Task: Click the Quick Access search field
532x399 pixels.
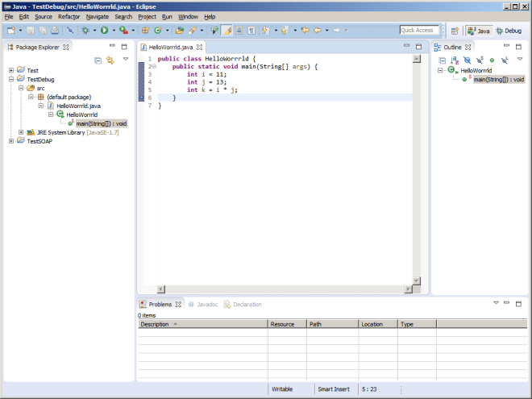Action: [419, 31]
